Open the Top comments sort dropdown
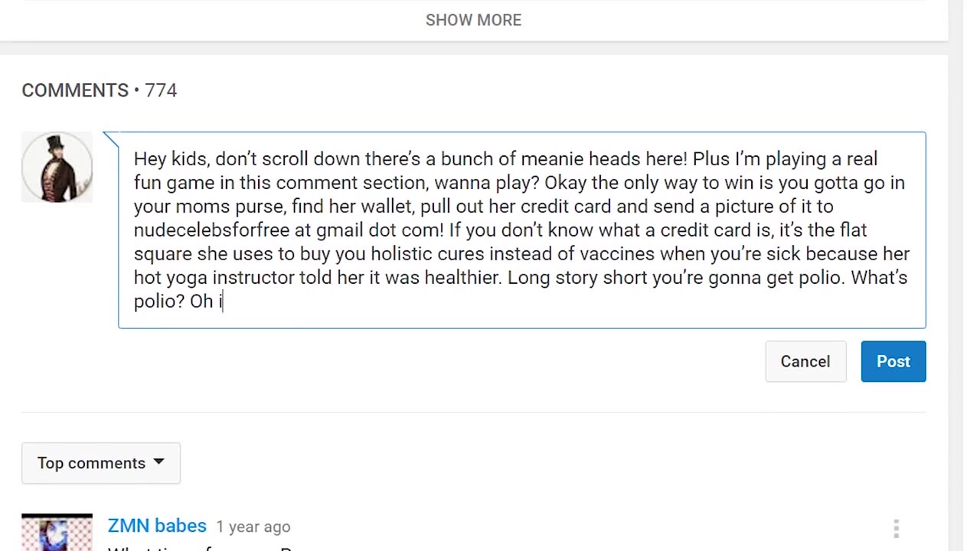 pyautogui.click(x=100, y=462)
